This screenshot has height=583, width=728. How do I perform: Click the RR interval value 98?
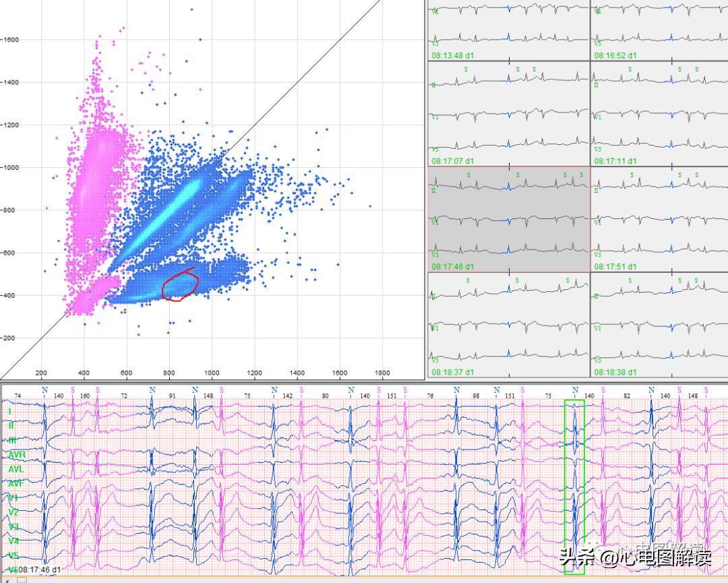(x=476, y=396)
